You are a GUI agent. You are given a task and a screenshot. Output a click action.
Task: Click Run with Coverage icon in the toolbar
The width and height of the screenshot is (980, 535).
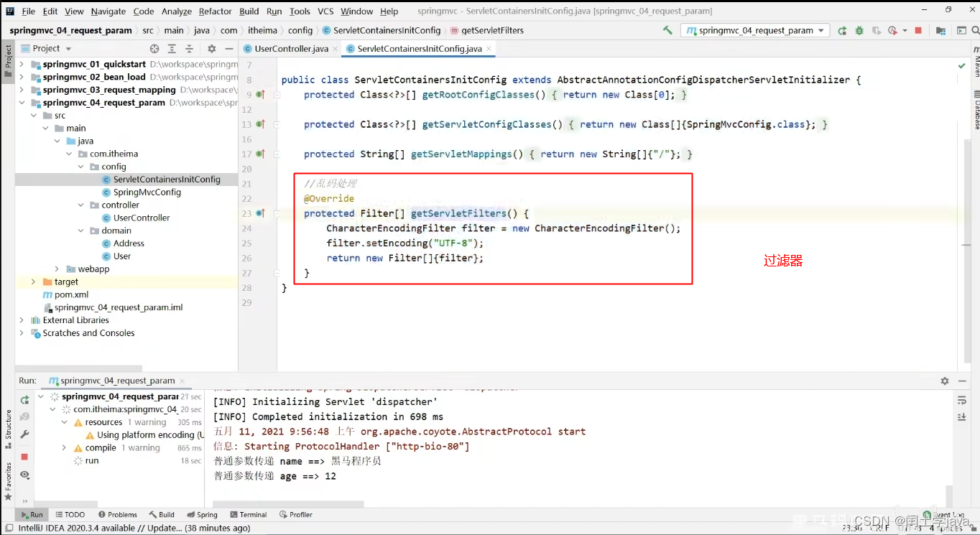876,30
